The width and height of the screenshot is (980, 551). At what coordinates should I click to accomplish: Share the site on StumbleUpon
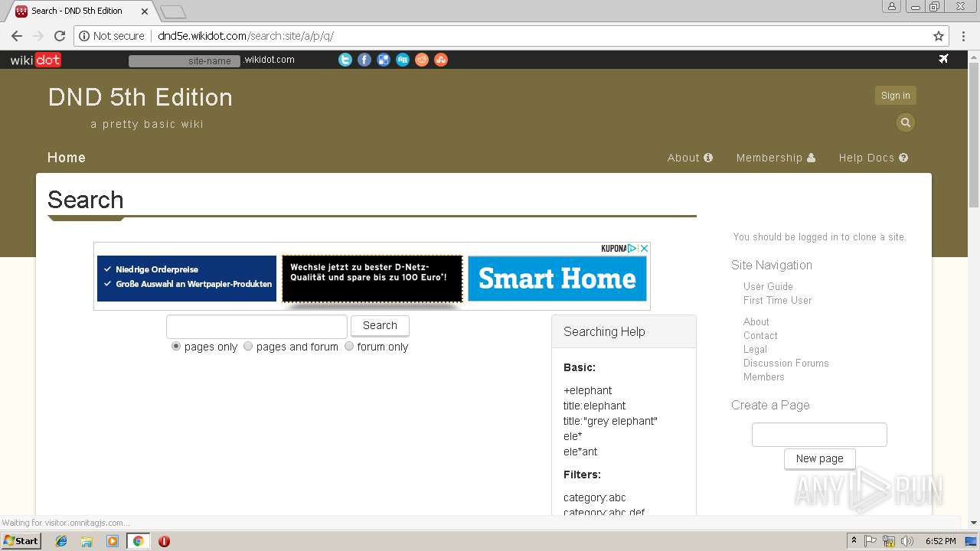441,60
